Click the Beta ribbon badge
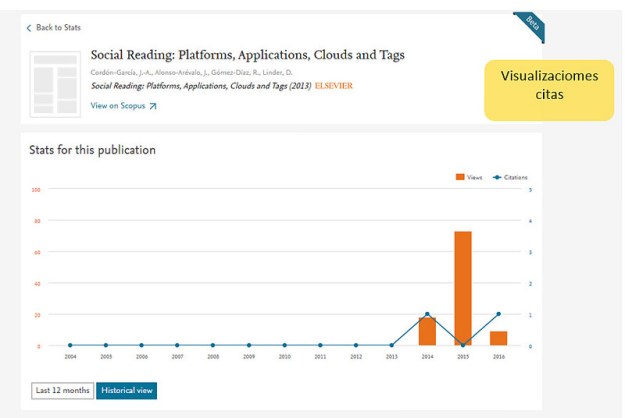Viewport: 625px width, 418px height. click(531, 26)
